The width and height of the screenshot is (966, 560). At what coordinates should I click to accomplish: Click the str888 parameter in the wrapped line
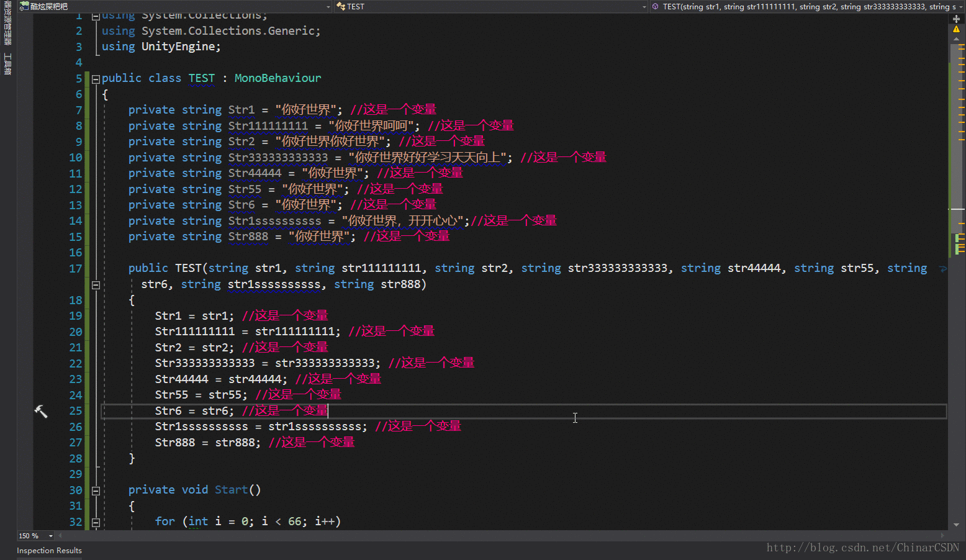tap(400, 284)
